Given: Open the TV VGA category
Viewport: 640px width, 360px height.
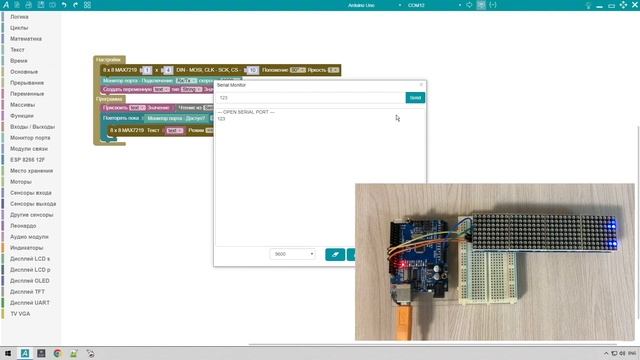Looking at the screenshot, I should [x=20, y=314].
